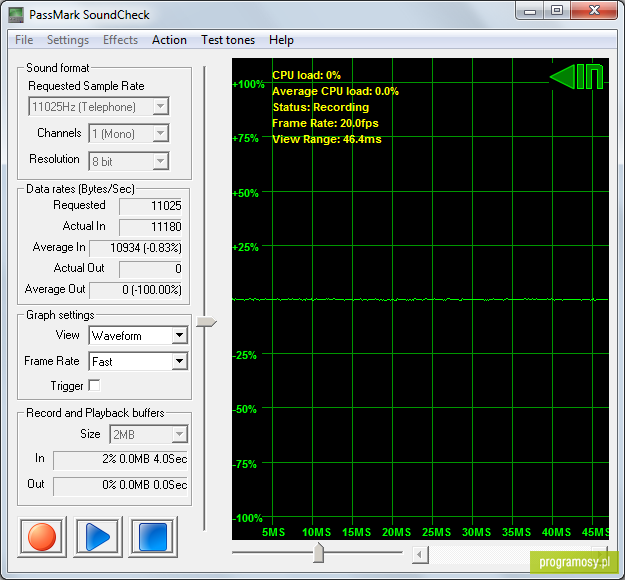Close the SoundCheck window
This screenshot has height=580, width=625.
(594, 11)
